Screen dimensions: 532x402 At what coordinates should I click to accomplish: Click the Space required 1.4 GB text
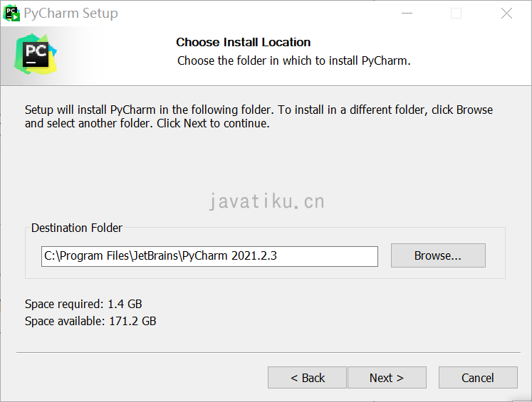click(x=83, y=304)
